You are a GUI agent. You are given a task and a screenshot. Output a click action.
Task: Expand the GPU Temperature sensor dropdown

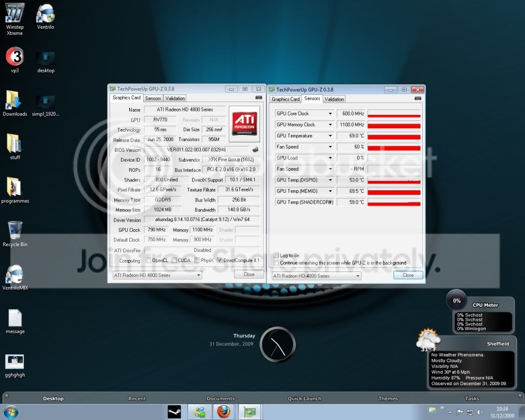330,136
